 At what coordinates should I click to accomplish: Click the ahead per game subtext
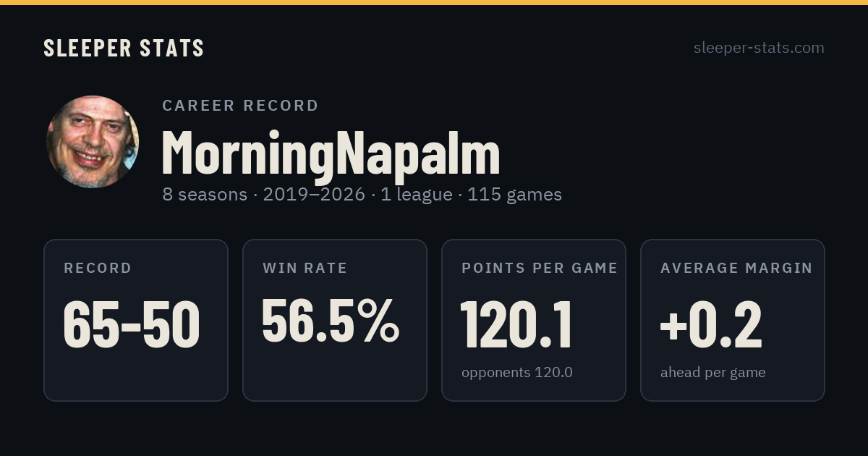[x=713, y=373]
